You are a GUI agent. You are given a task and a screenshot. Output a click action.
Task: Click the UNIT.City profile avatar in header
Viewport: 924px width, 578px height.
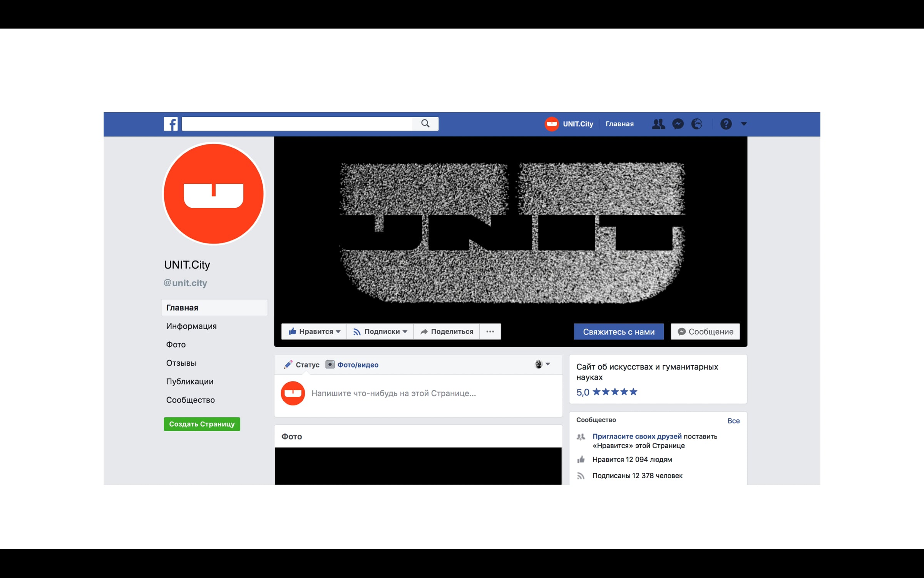coord(552,124)
